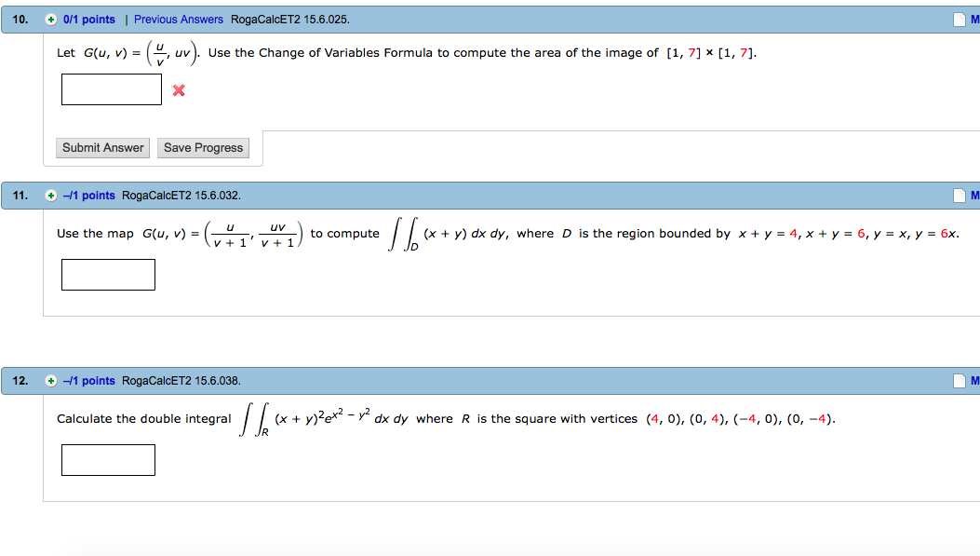The width and height of the screenshot is (980, 556).
Task: Open the Previous Answers link for question 10
Action: (x=179, y=18)
